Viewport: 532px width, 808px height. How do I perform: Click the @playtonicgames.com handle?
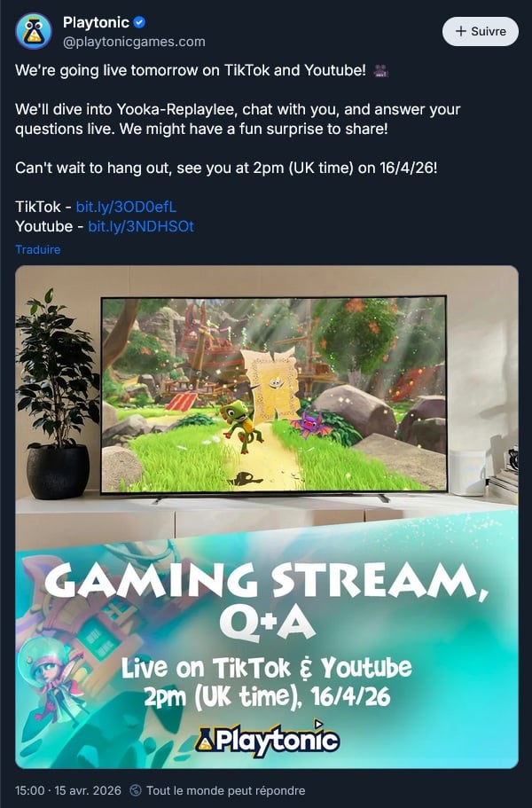click(134, 42)
